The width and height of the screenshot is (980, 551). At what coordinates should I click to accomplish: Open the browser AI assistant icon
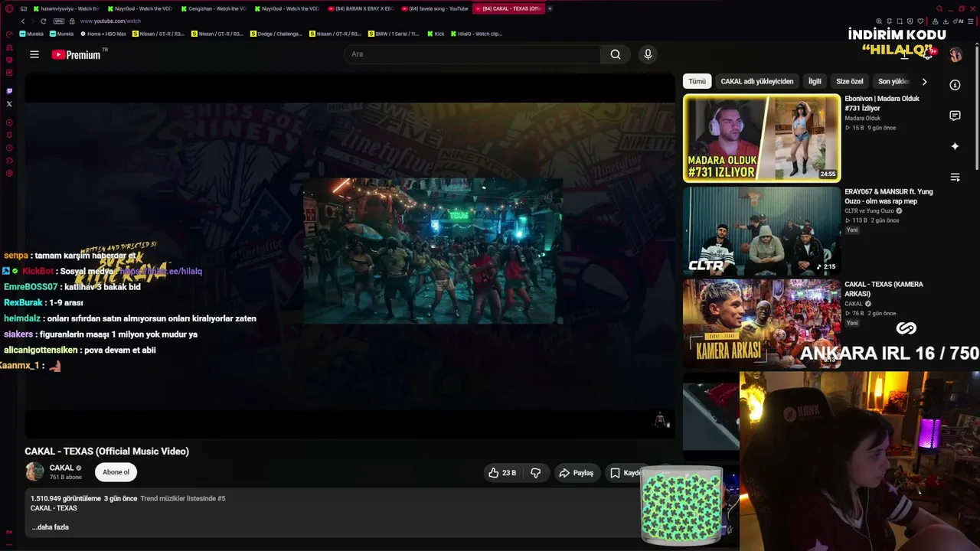pos(959,21)
